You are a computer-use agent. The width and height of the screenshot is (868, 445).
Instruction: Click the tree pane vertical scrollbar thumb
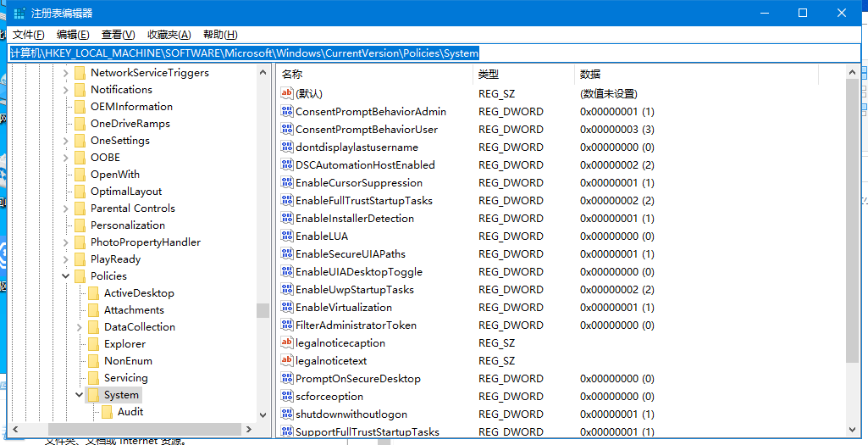pyautogui.click(x=263, y=310)
